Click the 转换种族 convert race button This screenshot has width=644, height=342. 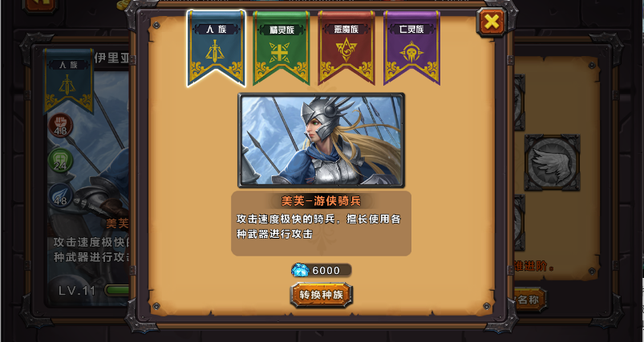coord(321,295)
